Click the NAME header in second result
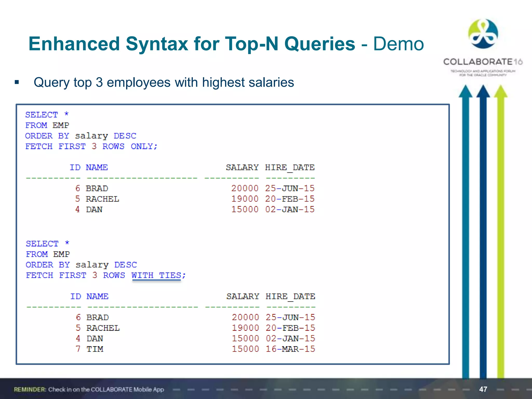This screenshot has height=399, width=532. (x=97, y=296)
